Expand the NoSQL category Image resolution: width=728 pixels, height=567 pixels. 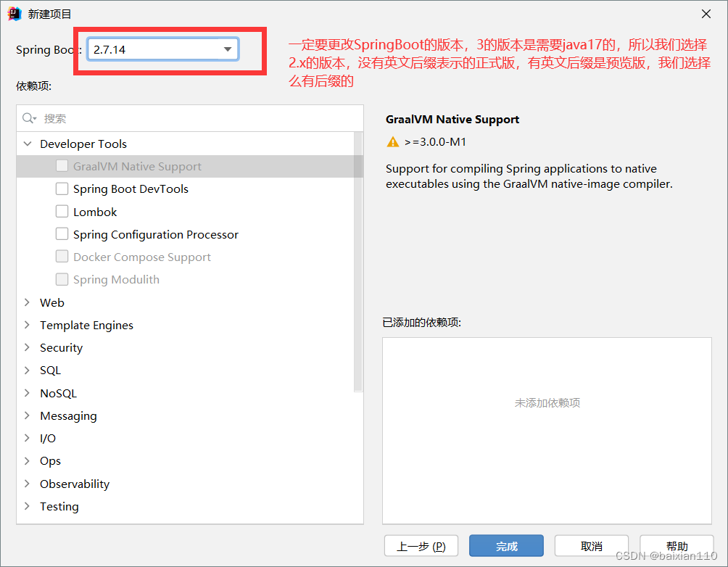pyautogui.click(x=28, y=393)
